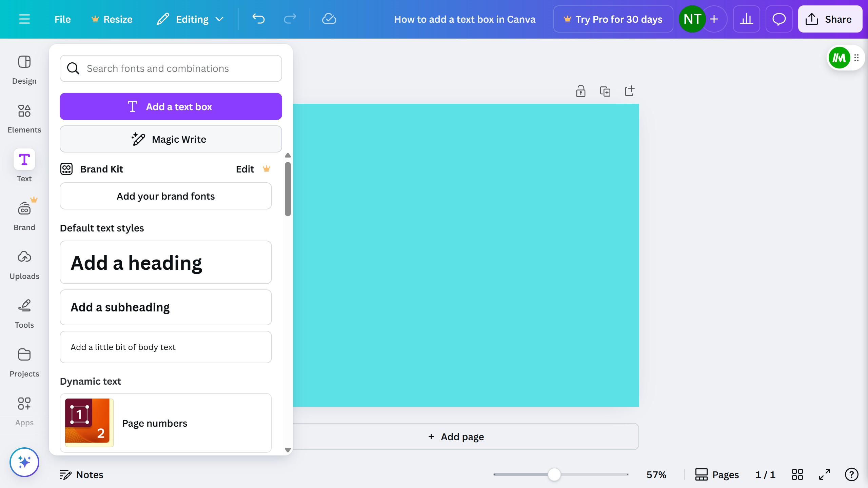868x488 pixels.
Task: Click the zoom slider handle
Action: (x=554, y=474)
